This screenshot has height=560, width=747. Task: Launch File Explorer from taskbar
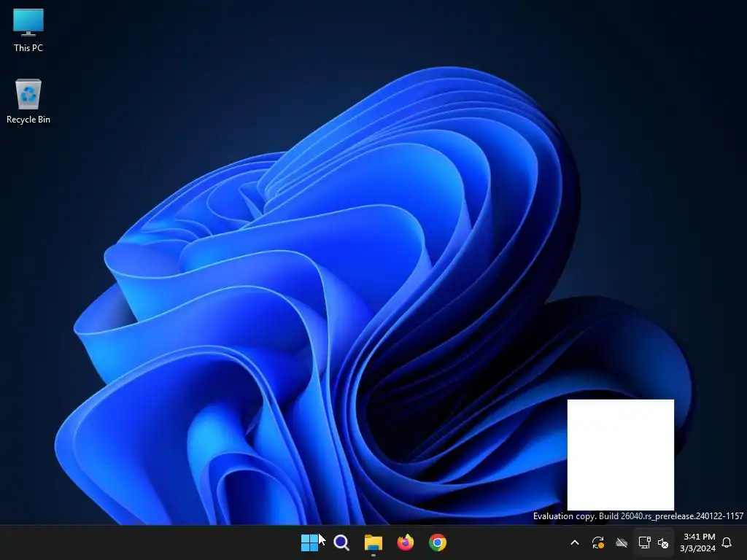(373, 542)
